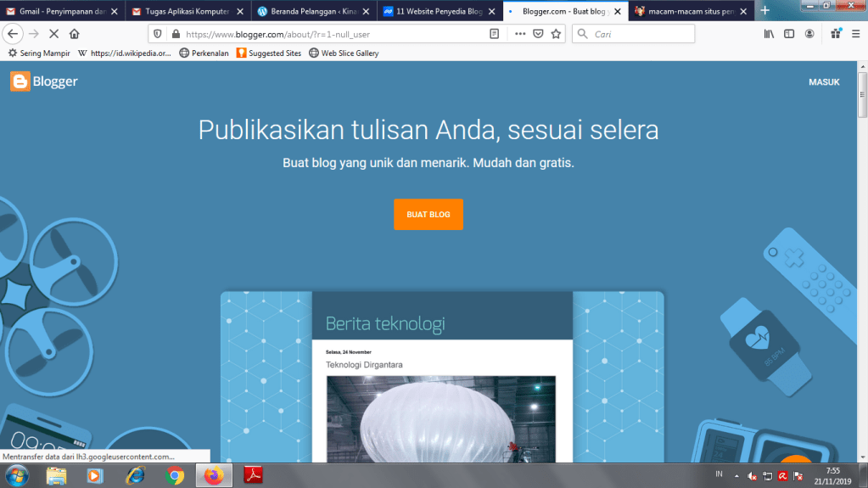Bookmark this page with the star icon

click(x=556, y=34)
